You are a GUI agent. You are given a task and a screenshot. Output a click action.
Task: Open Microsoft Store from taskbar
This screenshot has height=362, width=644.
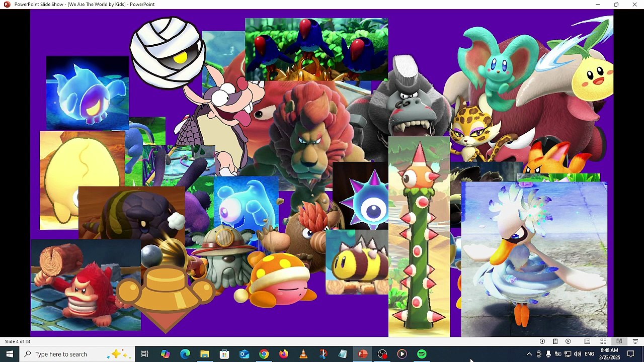point(224,354)
